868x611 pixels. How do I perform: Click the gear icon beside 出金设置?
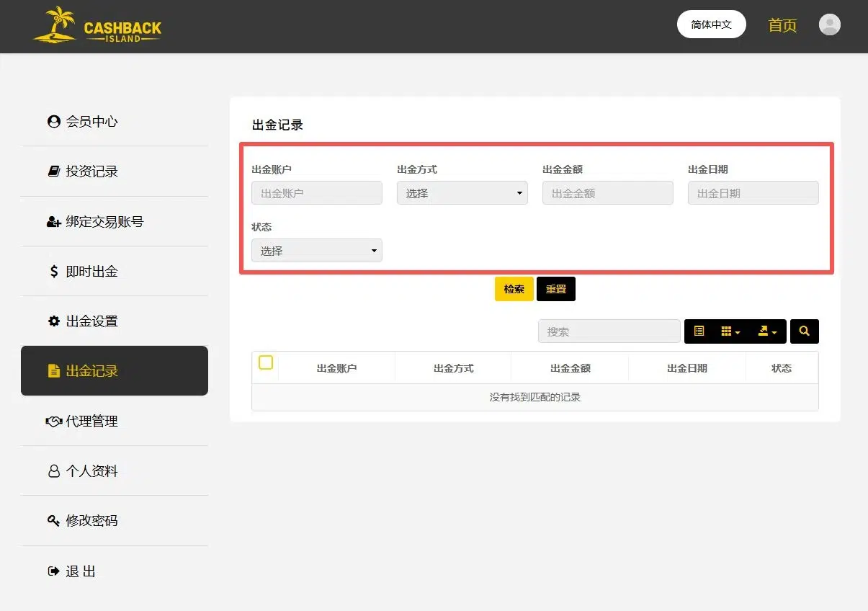click(x=54, y=321)
